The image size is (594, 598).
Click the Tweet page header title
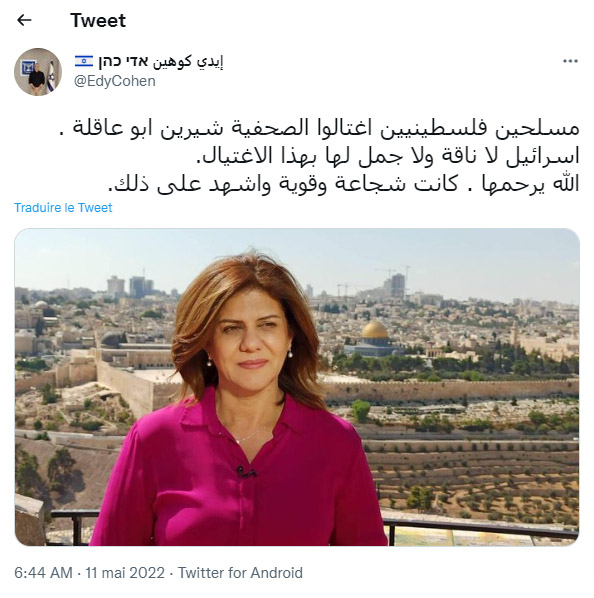click(x=98, y=21)
